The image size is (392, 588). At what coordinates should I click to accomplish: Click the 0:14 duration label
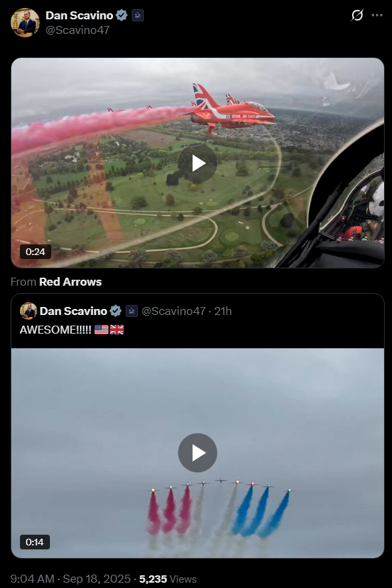35,542
